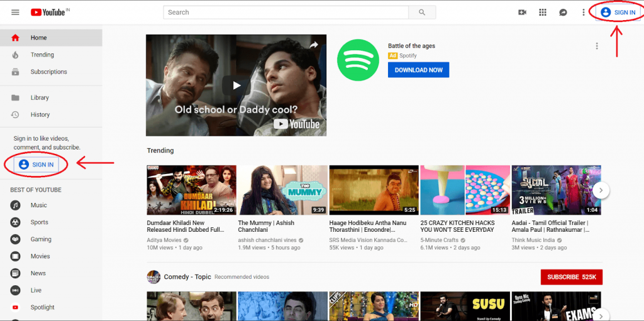The height and width of the screenshot is (321, 644).
Task: Open the hamburger guide menu
Action: click(x=15, y=13)
